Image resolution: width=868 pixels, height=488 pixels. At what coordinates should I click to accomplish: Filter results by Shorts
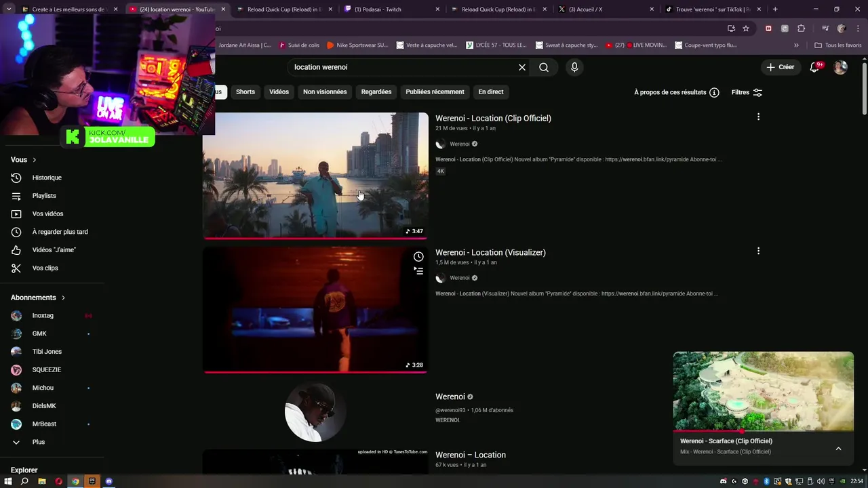[x=245, y=92]
